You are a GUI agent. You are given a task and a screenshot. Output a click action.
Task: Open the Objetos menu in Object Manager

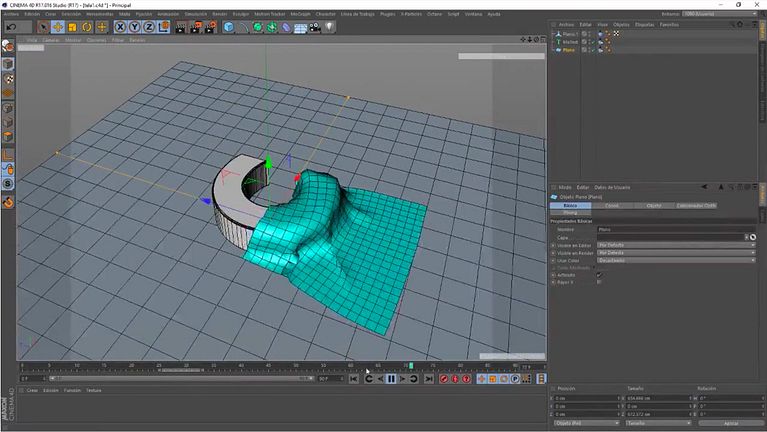[621, 24]
